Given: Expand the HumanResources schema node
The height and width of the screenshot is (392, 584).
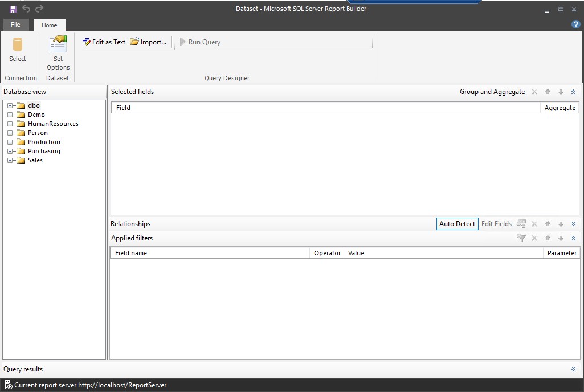Looking at the screenshot, I should click(10, 124).
